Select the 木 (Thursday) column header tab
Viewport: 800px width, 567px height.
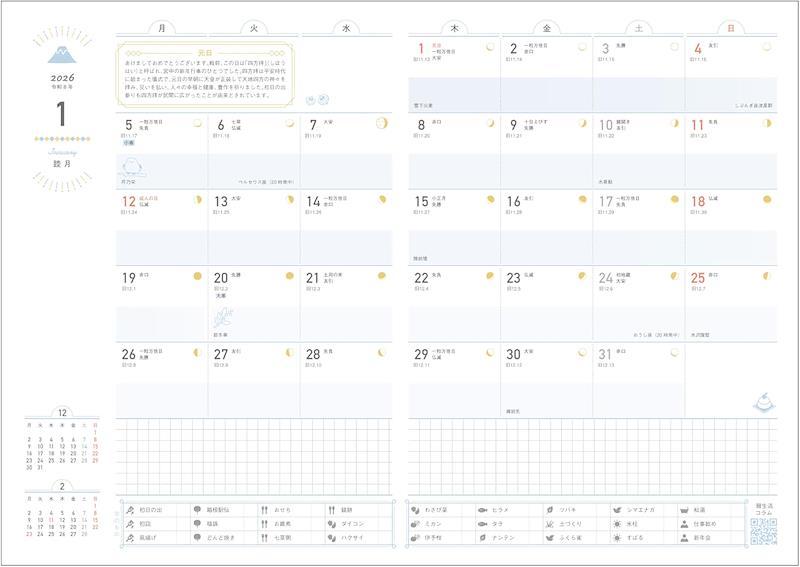click(x=454, y=28)
